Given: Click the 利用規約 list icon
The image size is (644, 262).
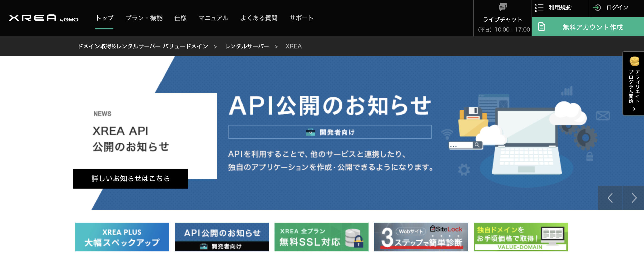Looking at the screenshot, I should pos(539,8).
